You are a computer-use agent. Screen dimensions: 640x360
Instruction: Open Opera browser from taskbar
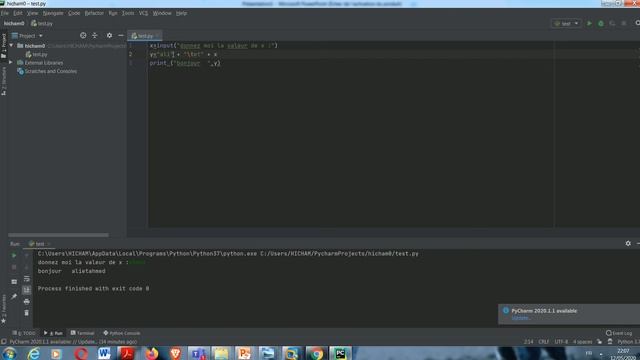[x=81, y=353]
